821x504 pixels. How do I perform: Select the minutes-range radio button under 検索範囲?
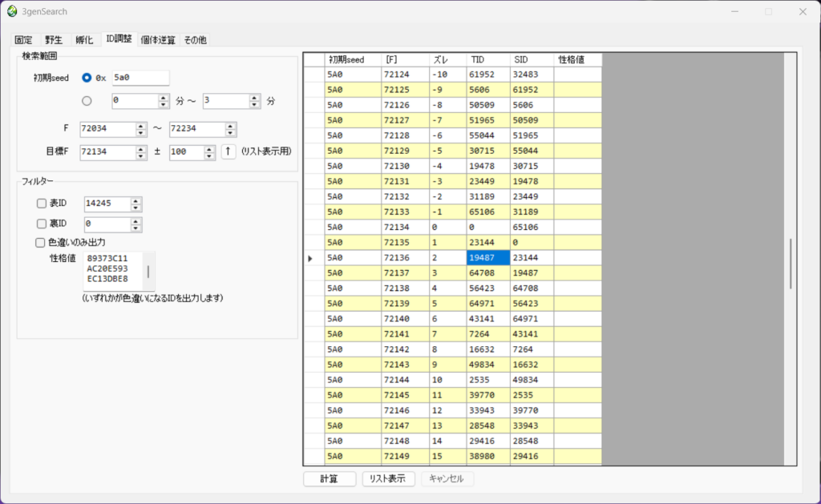pos(87,100)
